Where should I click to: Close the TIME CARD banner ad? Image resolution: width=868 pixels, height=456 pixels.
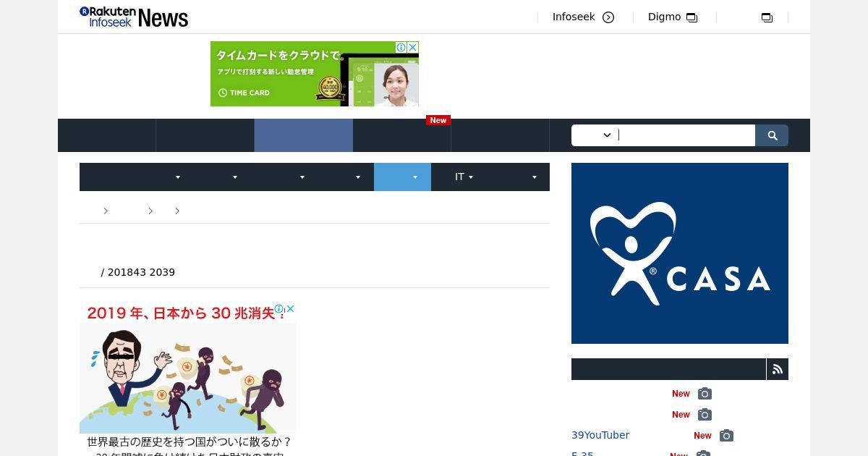[413, 47]
